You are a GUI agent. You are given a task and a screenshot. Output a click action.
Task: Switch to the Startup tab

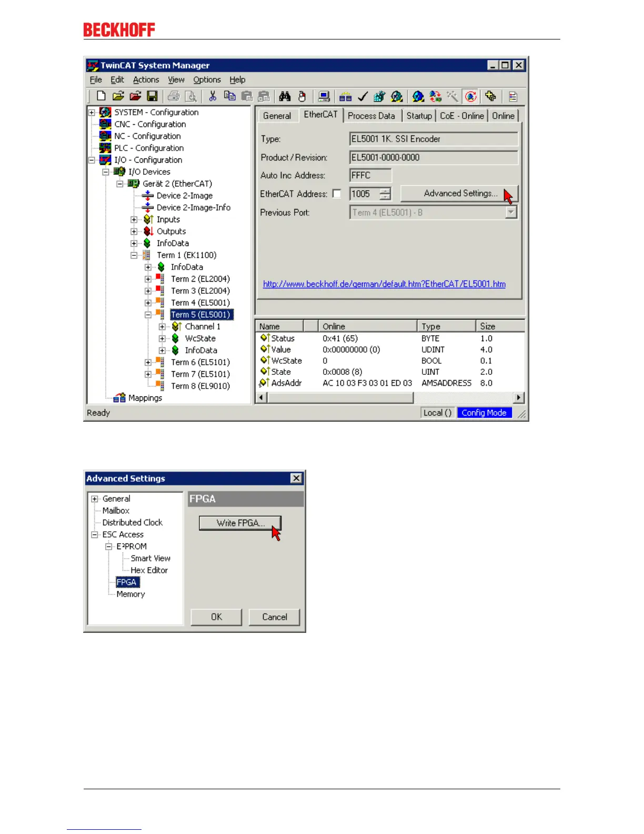(x=419, y=116)
